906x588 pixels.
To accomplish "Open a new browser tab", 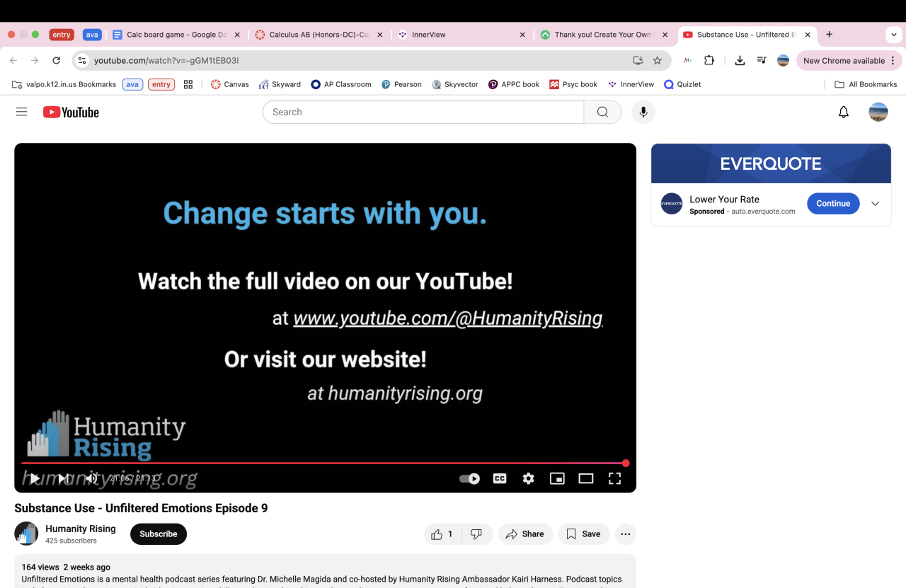I will (829, 35).
